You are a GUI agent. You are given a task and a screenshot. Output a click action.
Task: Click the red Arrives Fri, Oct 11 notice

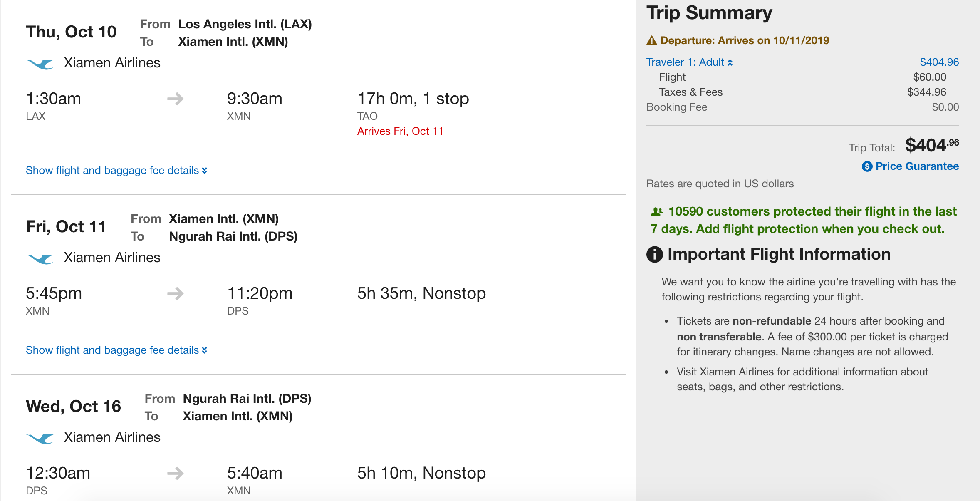400,131
